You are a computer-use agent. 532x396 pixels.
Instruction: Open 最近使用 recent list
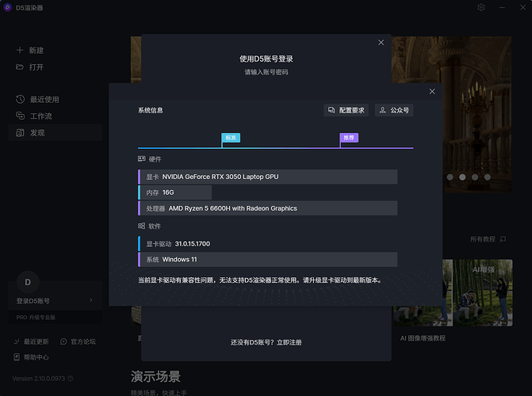click(37, 99)
